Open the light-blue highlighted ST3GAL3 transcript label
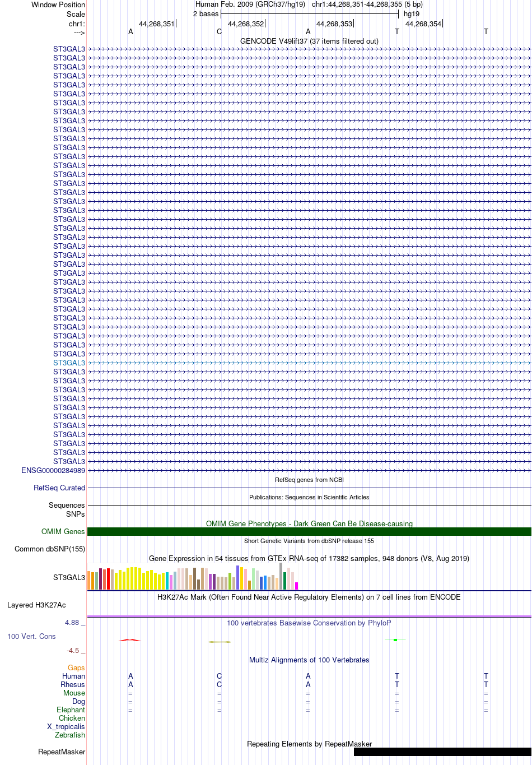Viewport: 532px width, 765px height. click(69, 363)
